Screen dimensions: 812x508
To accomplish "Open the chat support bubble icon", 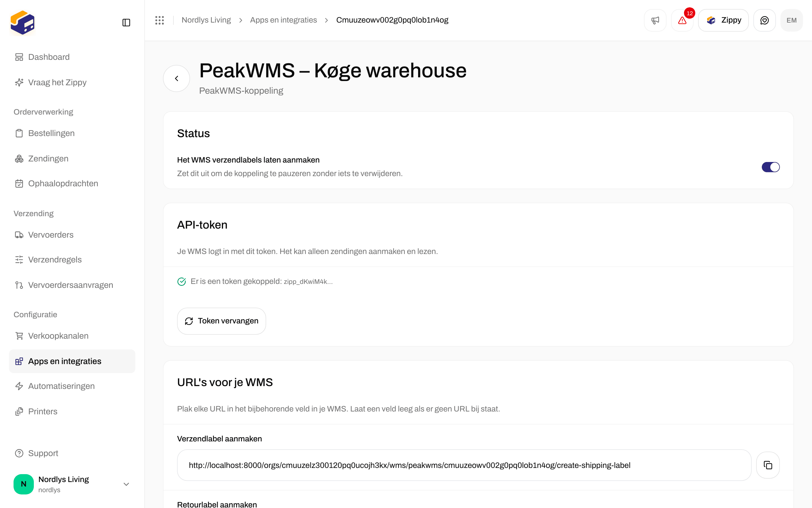I will tap(764, 20).
